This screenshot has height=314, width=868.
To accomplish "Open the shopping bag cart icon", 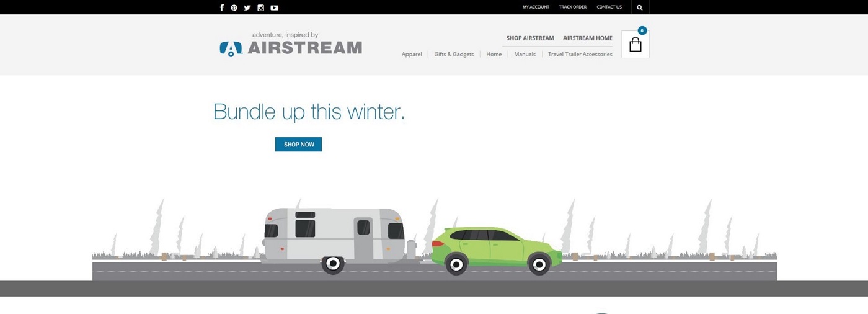I will pyautogui.click(x=635, y=45).
